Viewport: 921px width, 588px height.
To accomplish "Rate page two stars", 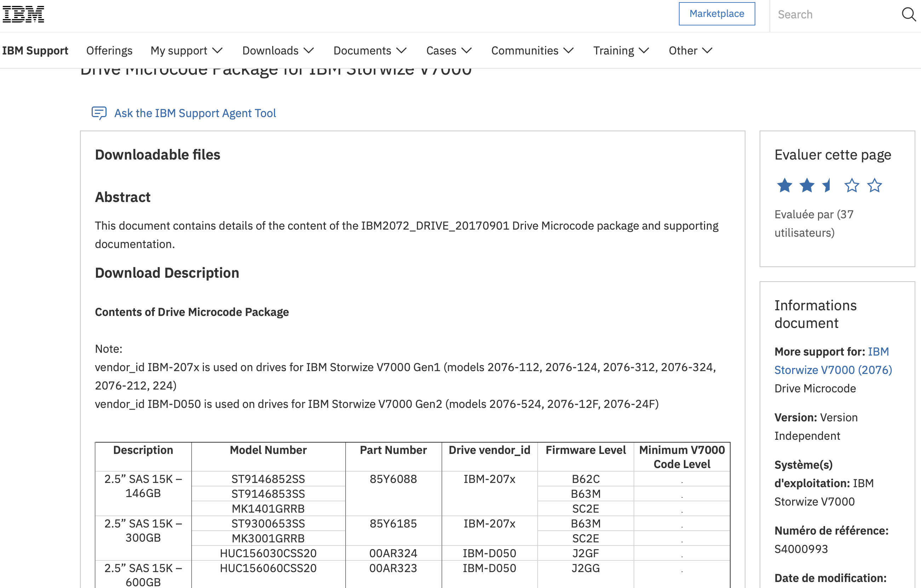I will point(807,186).
